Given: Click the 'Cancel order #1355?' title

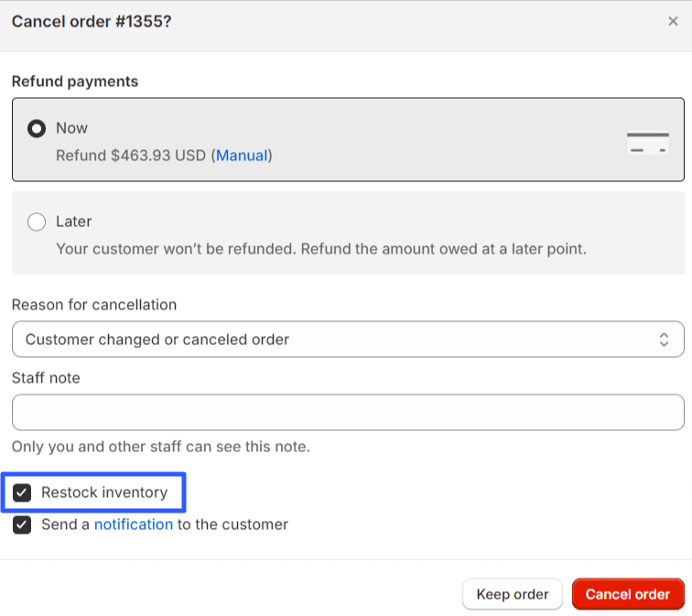Looking at the screenshot, I should [92, 22].
